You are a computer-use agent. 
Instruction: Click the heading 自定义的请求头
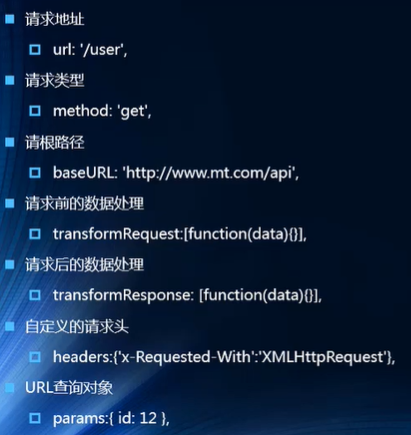[x=77, y=327]
